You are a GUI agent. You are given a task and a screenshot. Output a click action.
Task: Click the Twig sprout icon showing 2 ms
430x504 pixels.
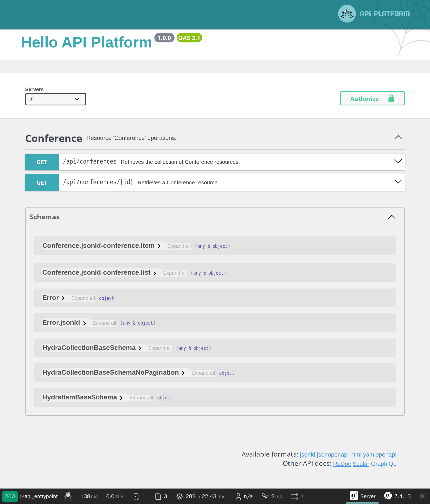[271, 496]
